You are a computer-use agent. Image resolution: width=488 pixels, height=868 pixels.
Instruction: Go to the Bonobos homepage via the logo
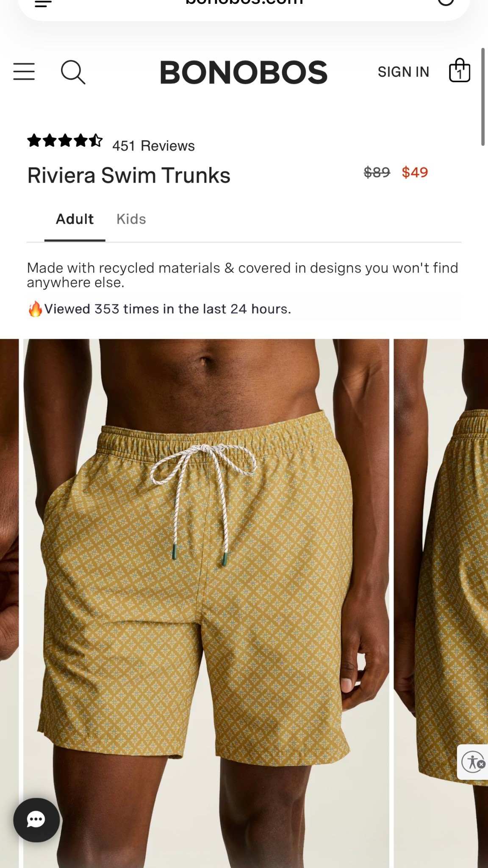coord(244,72)
